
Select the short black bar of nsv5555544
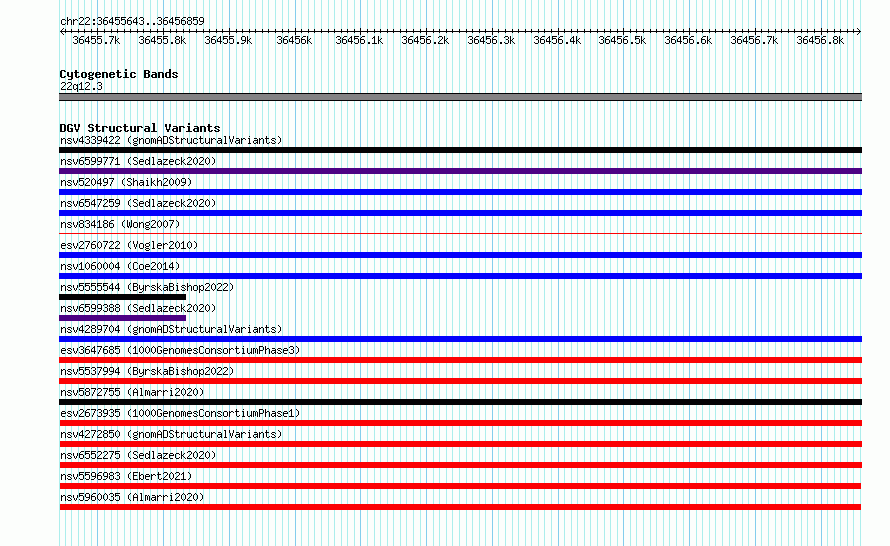click(x=123, y=297)
